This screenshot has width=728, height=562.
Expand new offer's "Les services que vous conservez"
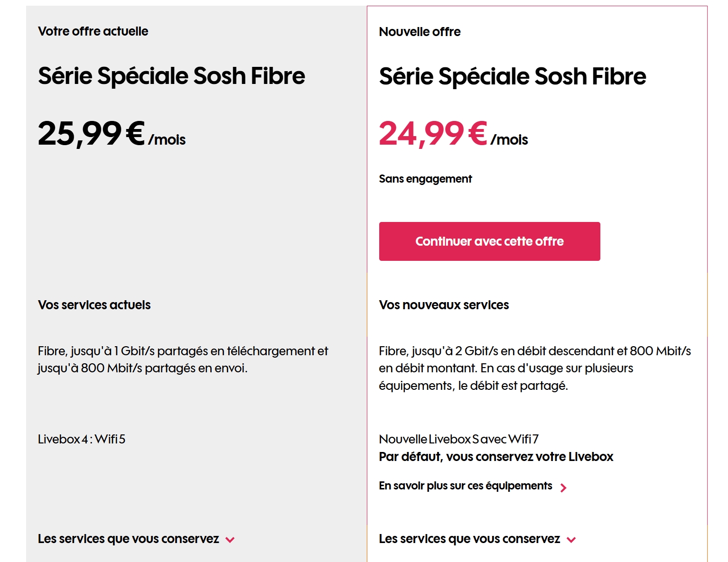coord(469,539)
